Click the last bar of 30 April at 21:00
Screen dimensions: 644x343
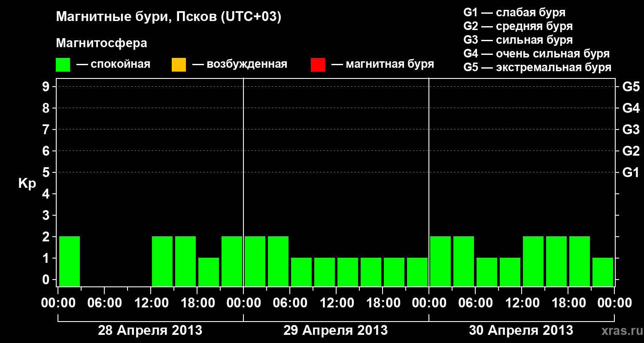pos(603,272)
